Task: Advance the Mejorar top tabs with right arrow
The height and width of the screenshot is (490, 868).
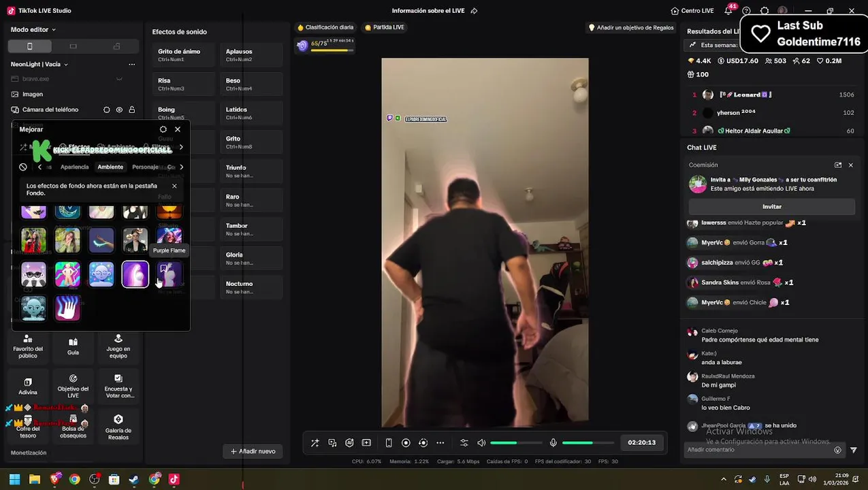Action: (181, 147)
